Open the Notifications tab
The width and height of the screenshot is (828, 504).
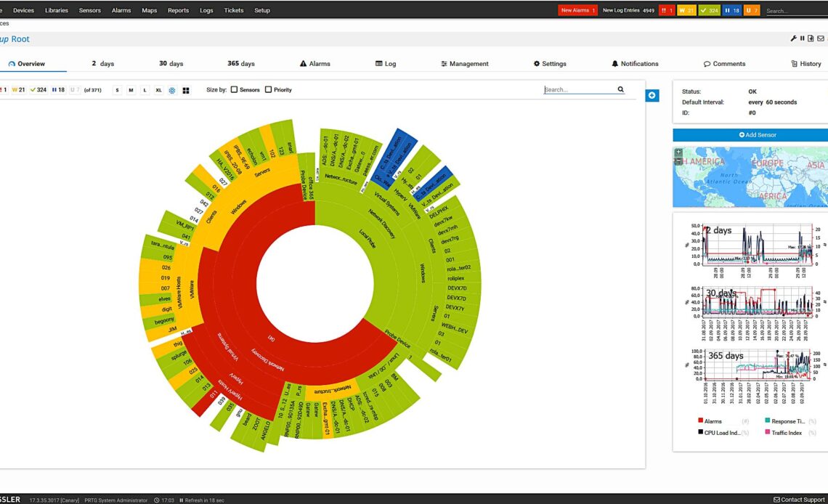(635, 64)
